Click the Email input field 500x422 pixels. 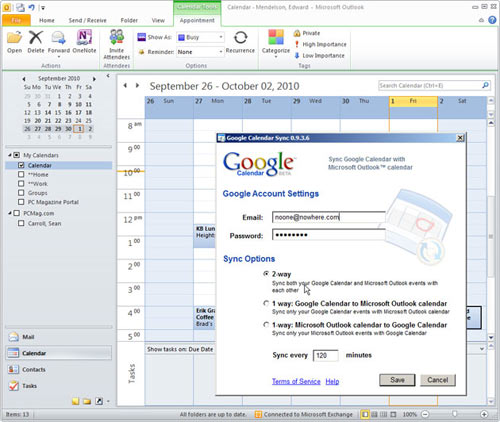click(329, 217)
